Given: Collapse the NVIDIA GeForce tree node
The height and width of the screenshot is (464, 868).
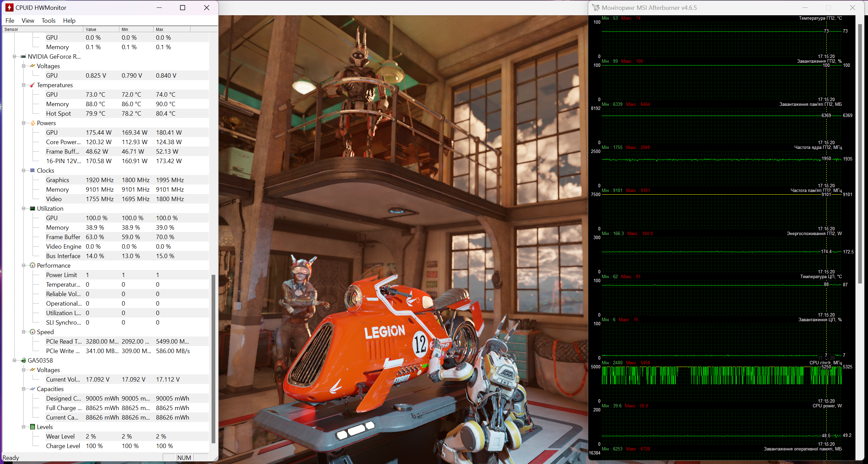Looking at the screenshot, I should 15,57.
